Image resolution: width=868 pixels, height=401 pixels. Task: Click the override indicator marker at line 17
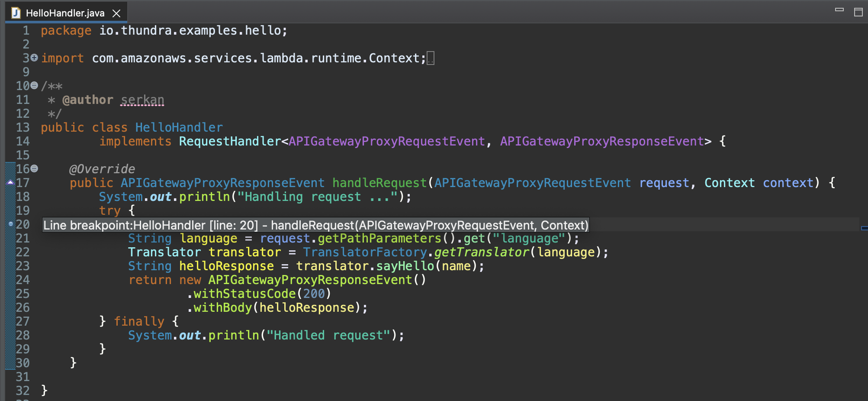pyautogui.click(x=10, y=183)
